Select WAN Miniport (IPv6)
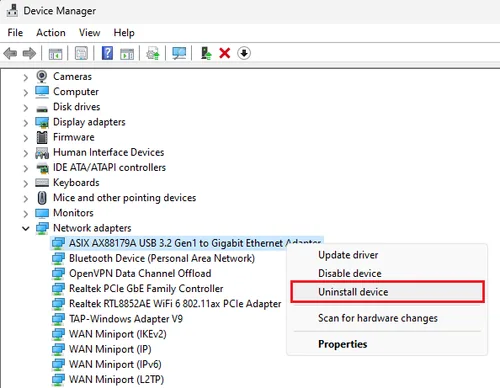 [x=115, y=364]
